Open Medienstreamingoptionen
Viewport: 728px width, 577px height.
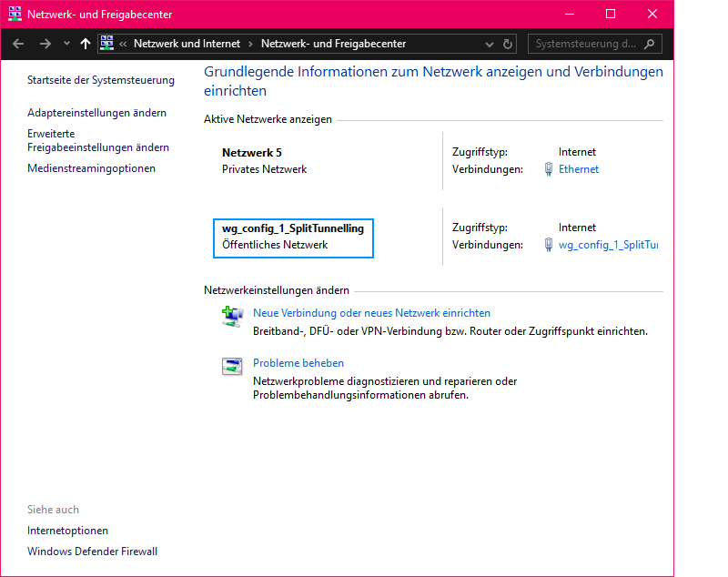pyautogui.click(x=91, y=168)
